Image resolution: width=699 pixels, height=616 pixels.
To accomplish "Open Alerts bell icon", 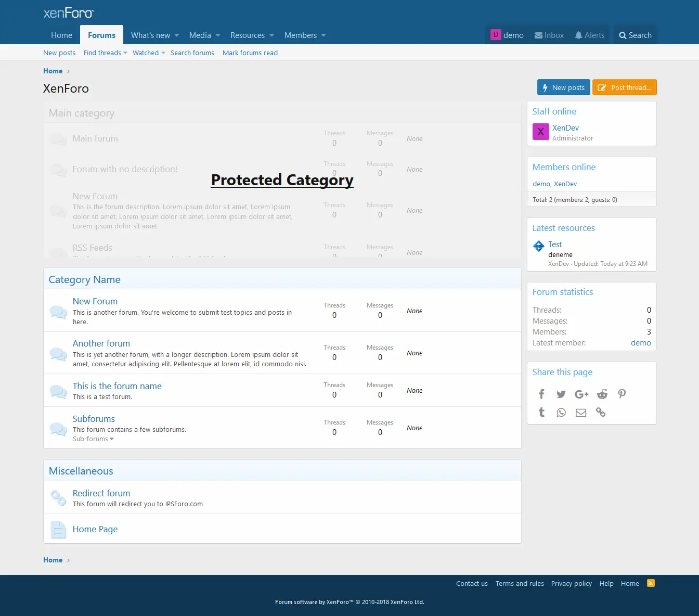I will (578, 35).
